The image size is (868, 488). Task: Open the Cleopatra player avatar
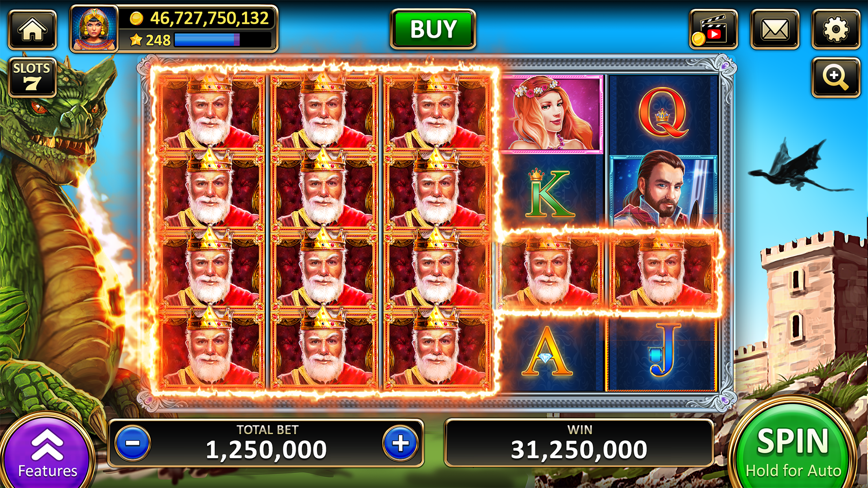click(94, 29)
